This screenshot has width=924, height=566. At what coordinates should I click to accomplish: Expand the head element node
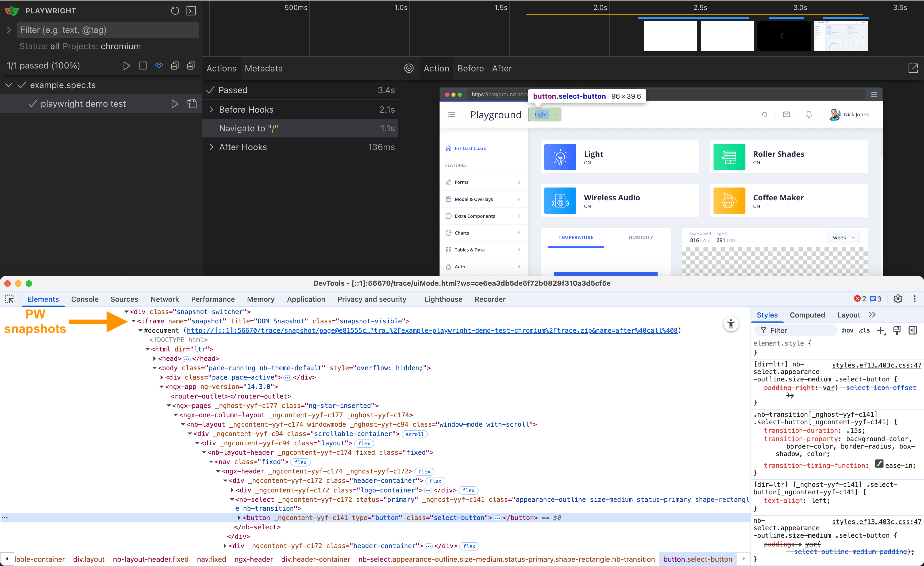[155, 359]
